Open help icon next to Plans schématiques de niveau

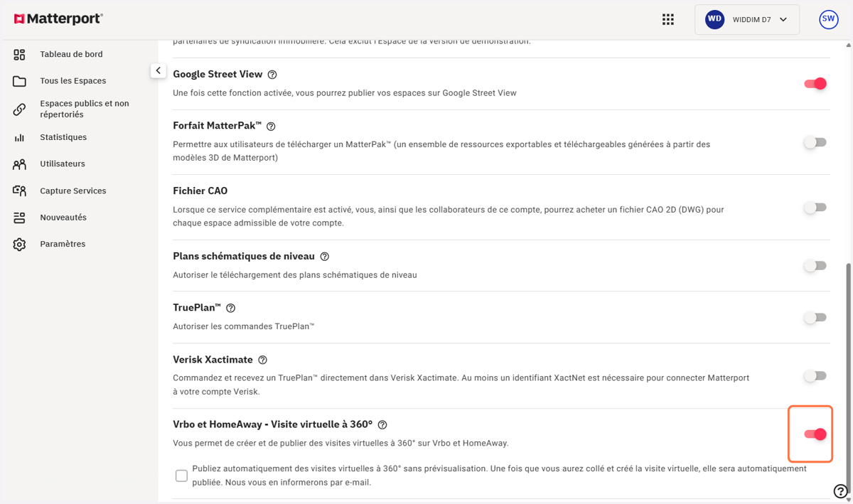pos(325,257)
